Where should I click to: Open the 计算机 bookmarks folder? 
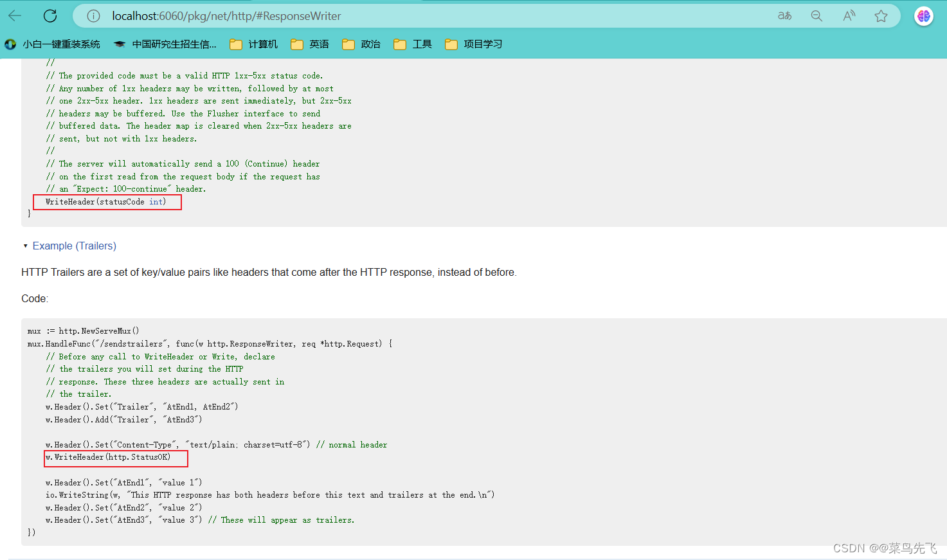click(254, 44)
